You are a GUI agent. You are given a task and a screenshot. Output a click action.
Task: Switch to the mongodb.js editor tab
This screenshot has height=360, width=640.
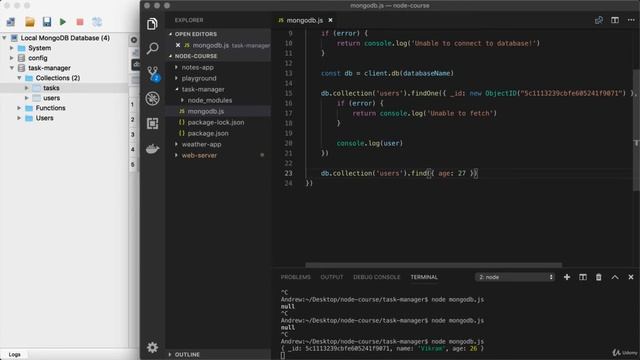pos(304,20)
